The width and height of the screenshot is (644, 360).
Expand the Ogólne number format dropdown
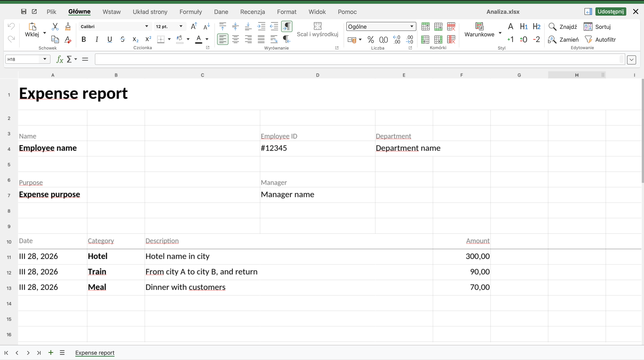tap(411, 27)
